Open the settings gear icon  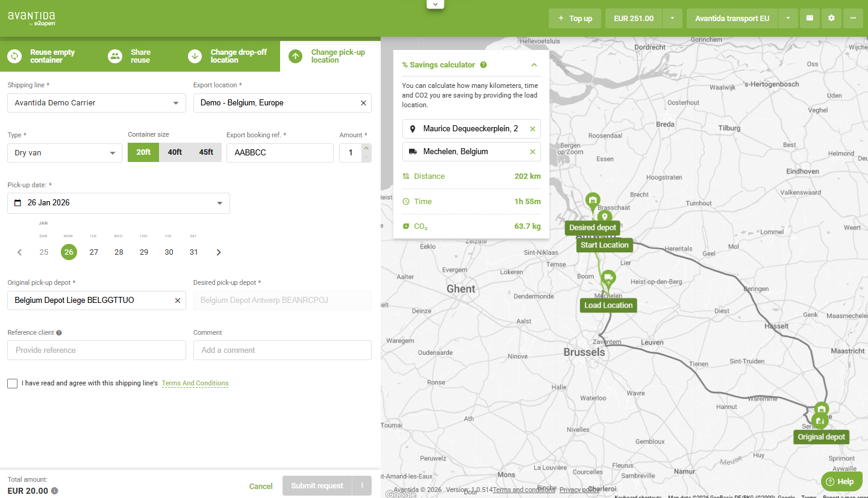(831, 18)
